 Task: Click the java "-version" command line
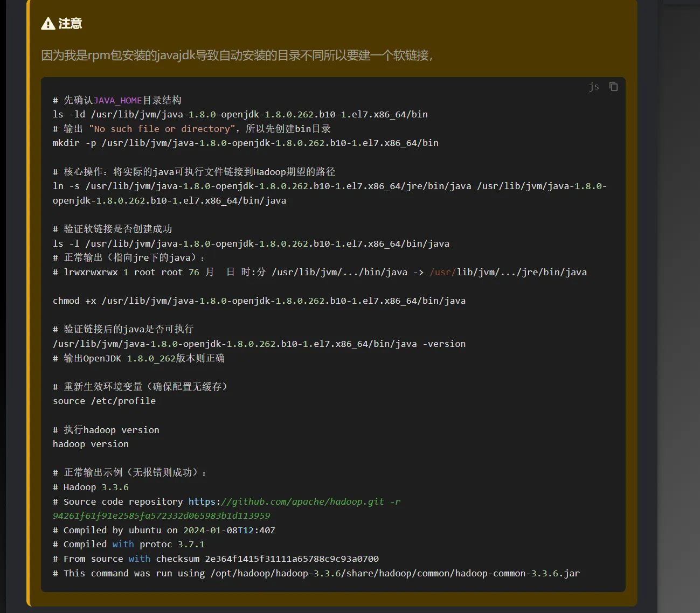click(259, 344)
